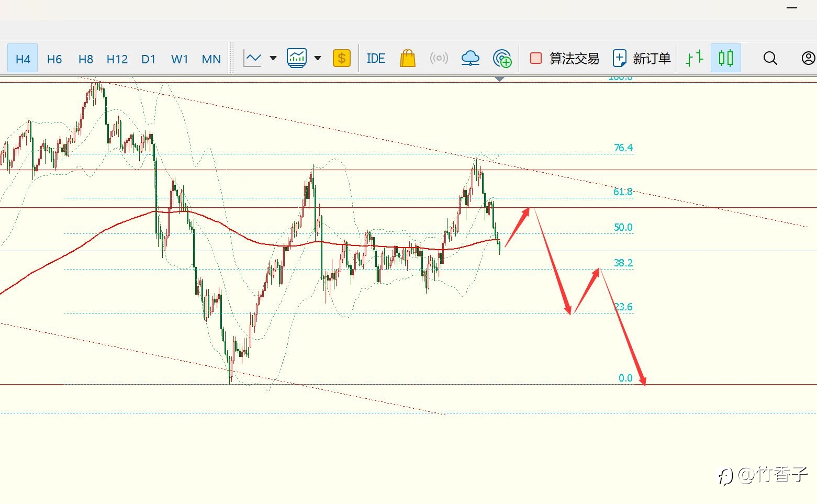
Task: Open the IDE editor
Action: click(x=376, y=58)
